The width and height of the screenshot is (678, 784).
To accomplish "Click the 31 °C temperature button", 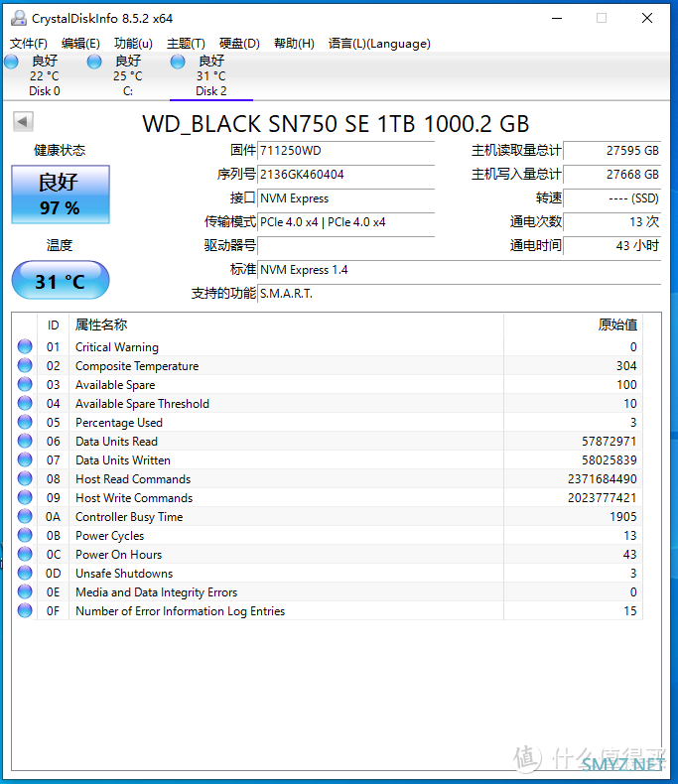I will point(61,280).
